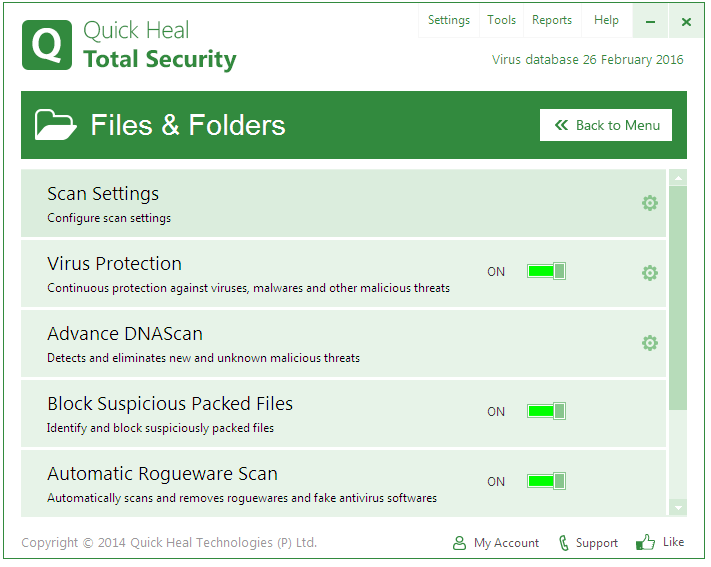
Task: Click the Support phone icon
Action: 564,543
